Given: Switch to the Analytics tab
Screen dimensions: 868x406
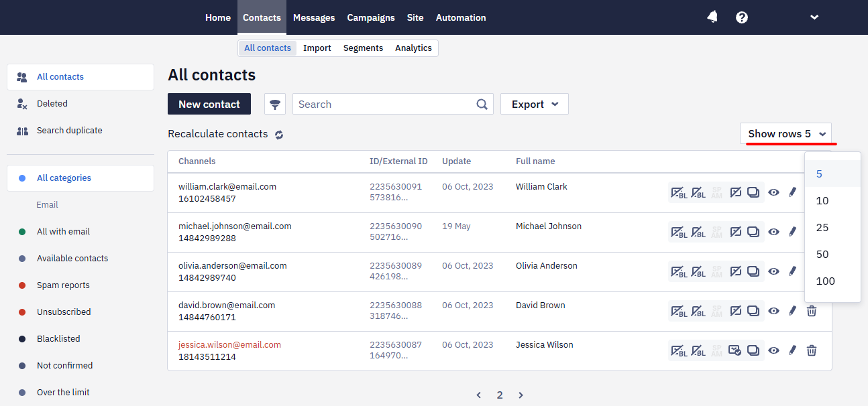Looking at the screenshot, I should tap(413, 48).
